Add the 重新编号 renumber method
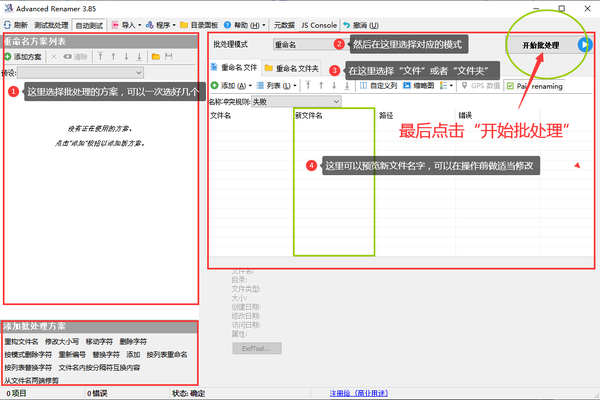This screenshot has width=600, height=400. coord(72,354)
